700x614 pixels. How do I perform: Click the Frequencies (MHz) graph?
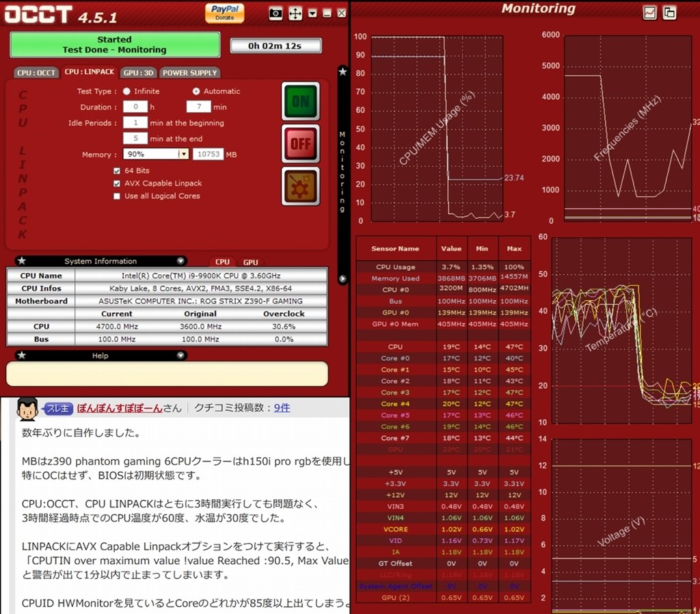628,129
